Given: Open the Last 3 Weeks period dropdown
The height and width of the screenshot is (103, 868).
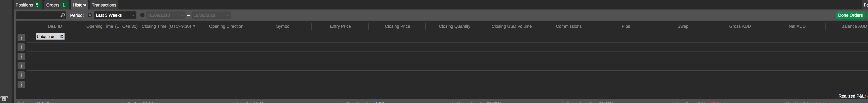Looking at the screenshot, I should (x=115, y=15).
